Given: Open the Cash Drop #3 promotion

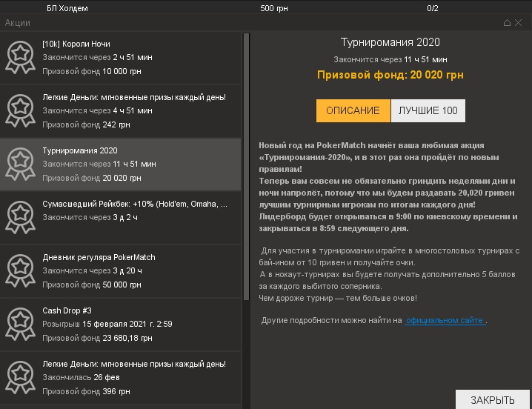Looking at the screenshot, I should 121,324.
